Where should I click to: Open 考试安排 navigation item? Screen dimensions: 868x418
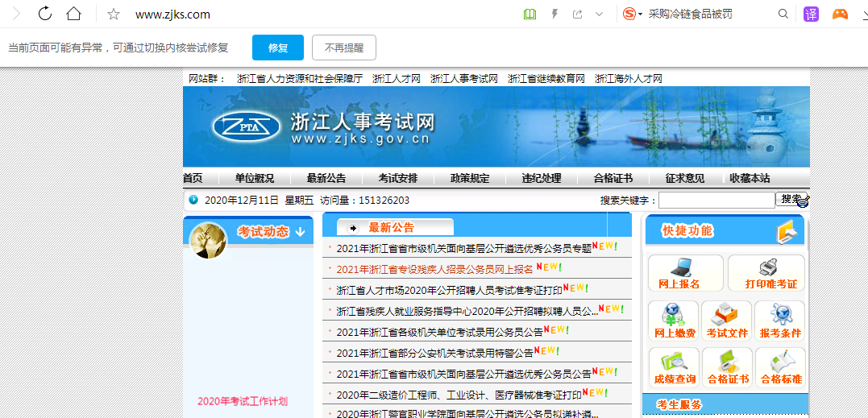(398, 178)
